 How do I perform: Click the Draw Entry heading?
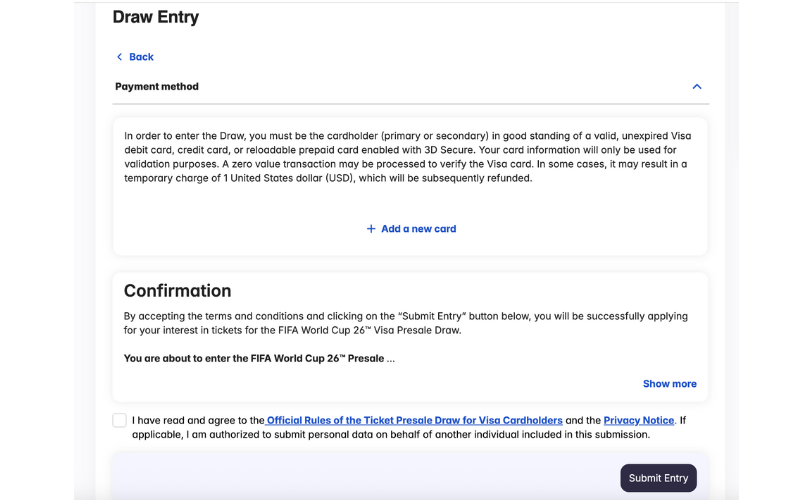click(156, 17)
